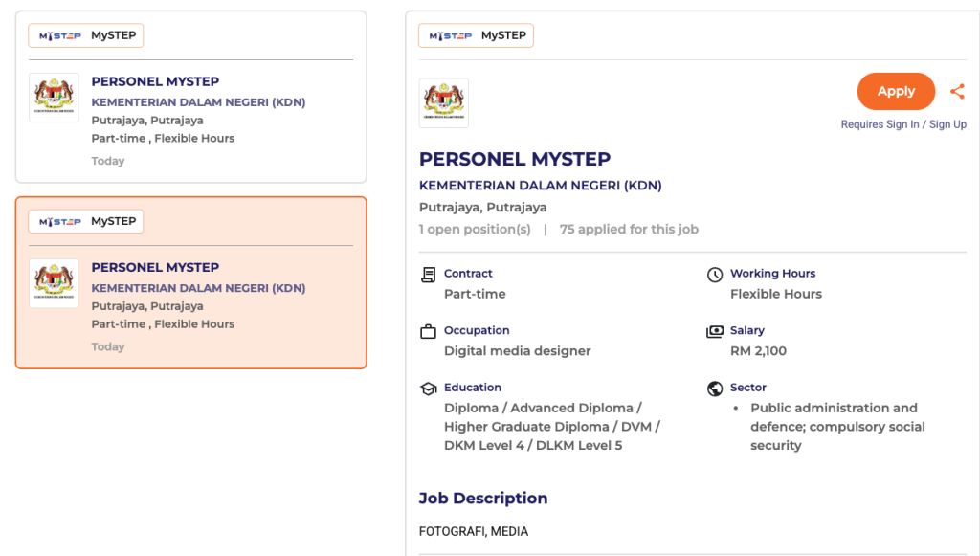Click the orange share icon
The width and height of the screenshot is (980, 556).
957,92
